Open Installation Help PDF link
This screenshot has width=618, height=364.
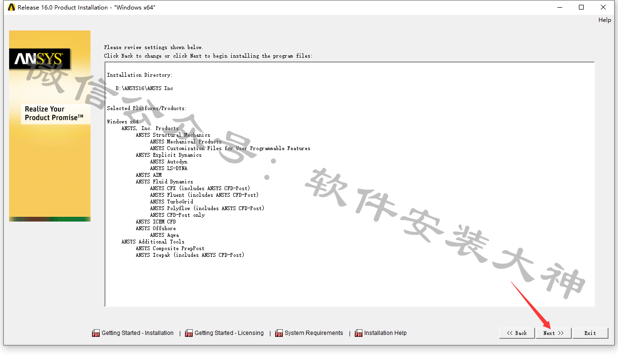[385, 333]
